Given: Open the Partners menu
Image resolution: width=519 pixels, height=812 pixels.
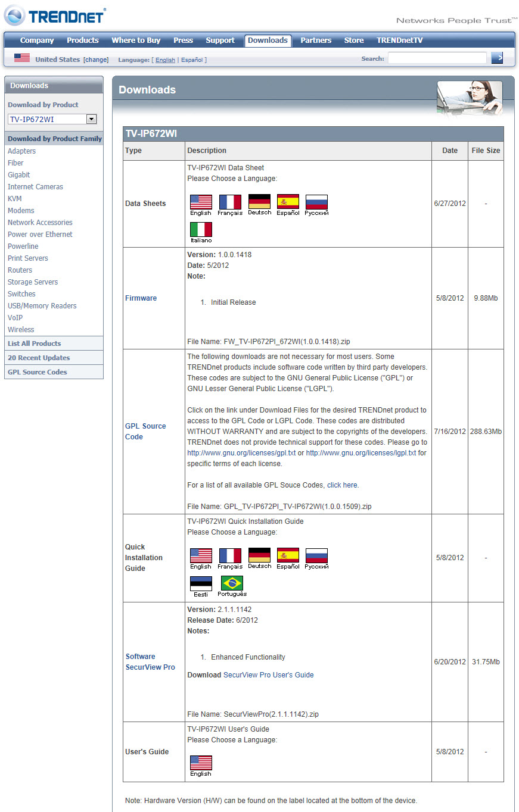Looking at the screenshot, I should pos(316,40).
